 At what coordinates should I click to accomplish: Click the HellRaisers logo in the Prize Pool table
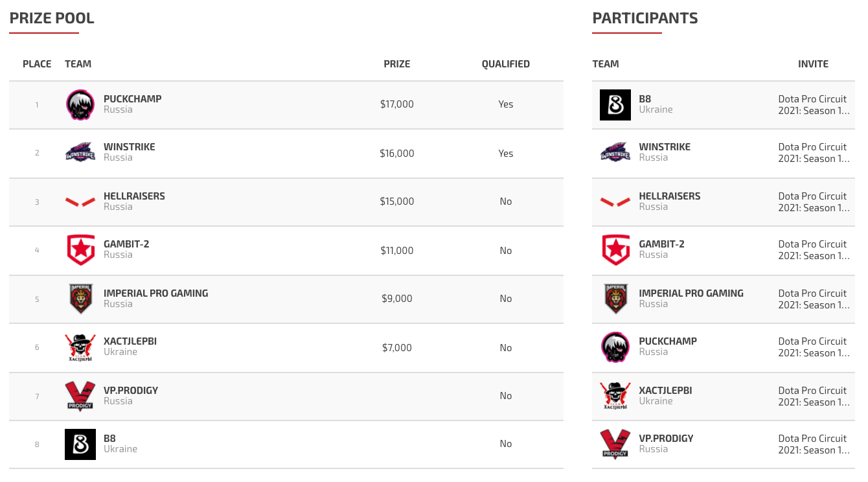pos(80,202)
